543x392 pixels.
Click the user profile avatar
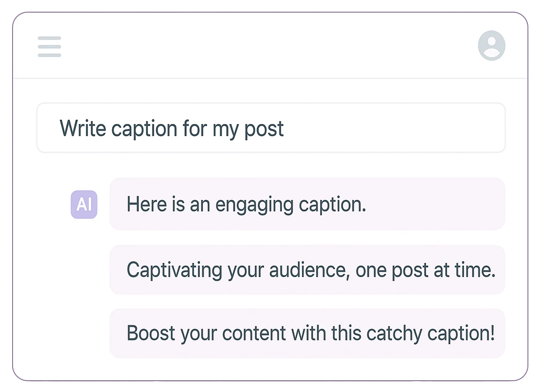coord(491,46)
